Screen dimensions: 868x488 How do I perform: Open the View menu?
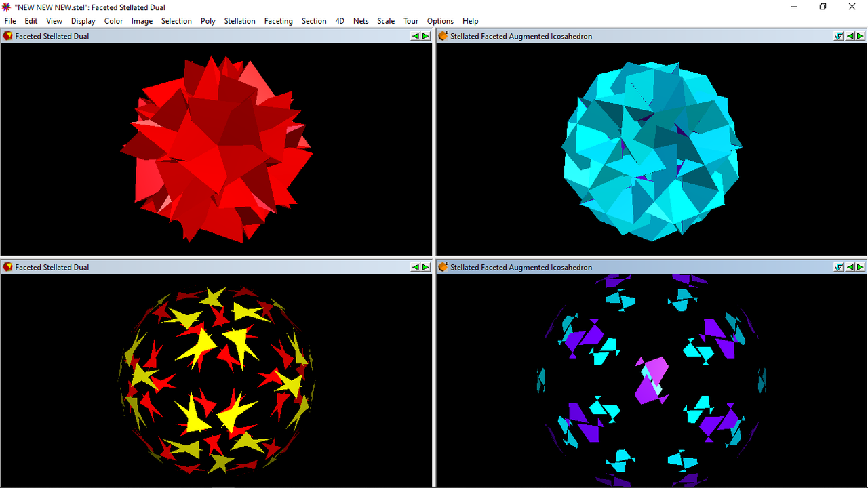[x=54, y=21]
